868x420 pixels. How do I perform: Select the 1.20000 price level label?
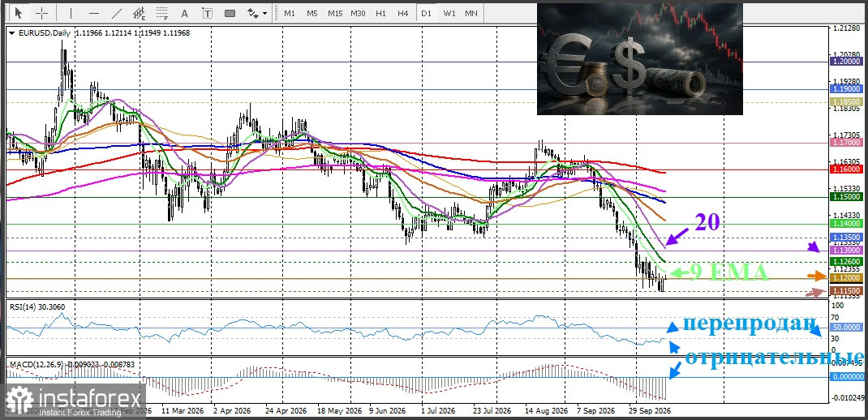pos(846,62)
